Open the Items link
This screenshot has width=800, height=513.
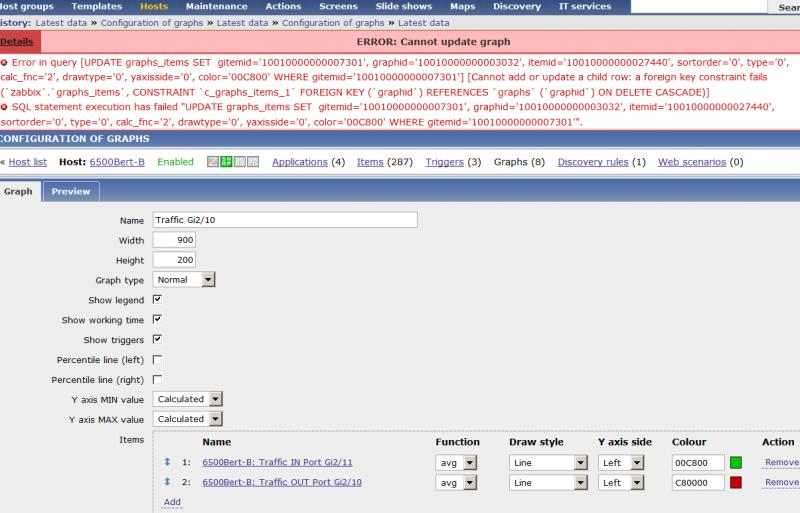(370, 162)
